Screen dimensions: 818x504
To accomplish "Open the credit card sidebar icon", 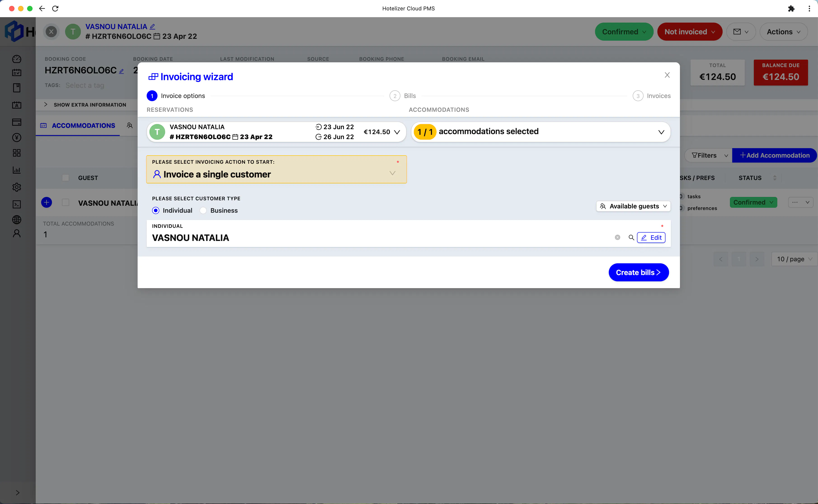I will click(17, 122).
